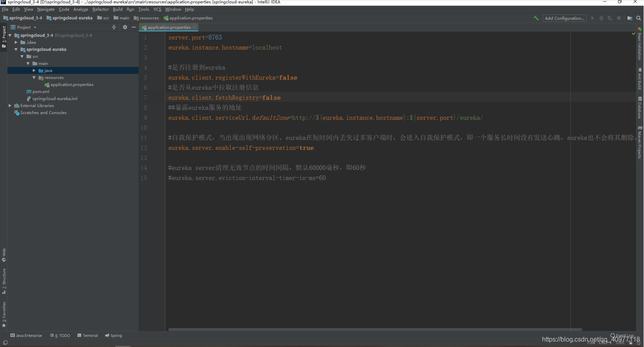Click the tool window quick access icon at bottom-left
The image size is (644, 347).
click(x=5, y=343)
